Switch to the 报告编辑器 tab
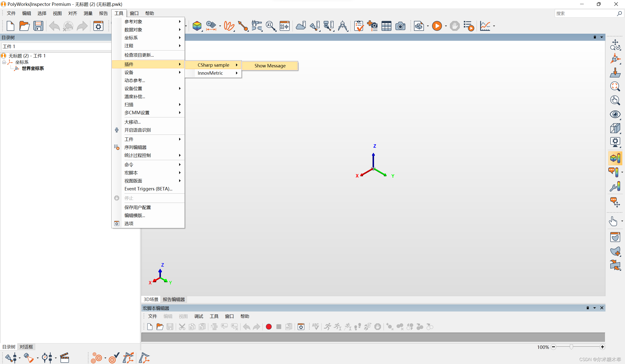The height and width of the screenshot is (364, 625). click(x=173, y=299)
